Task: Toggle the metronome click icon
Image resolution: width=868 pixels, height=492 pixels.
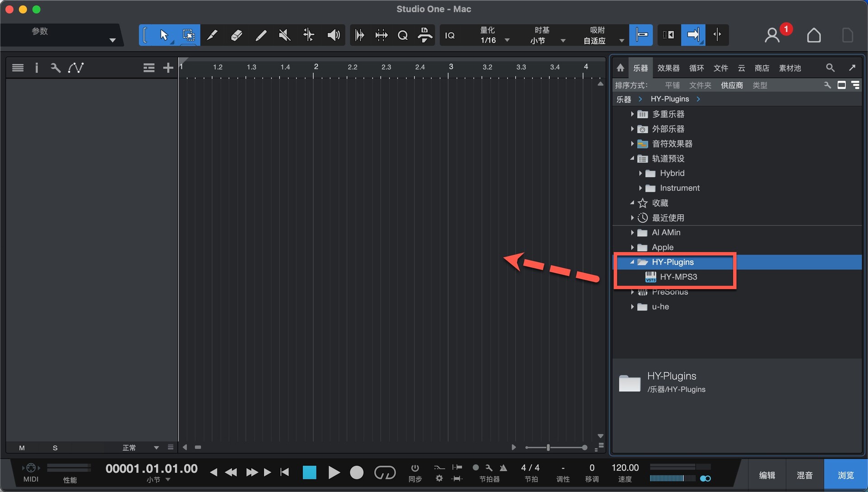Action: (x=503, y=468)
